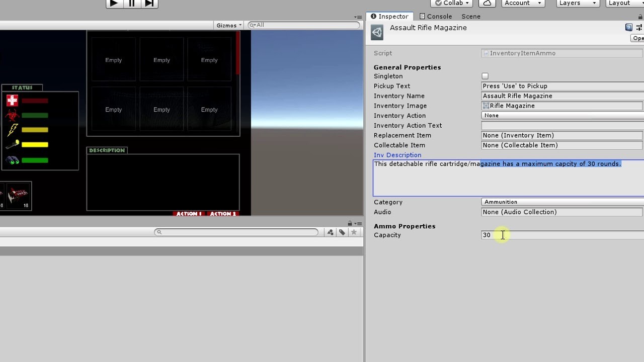Select the Capacity value field

[x=562, y=235]
